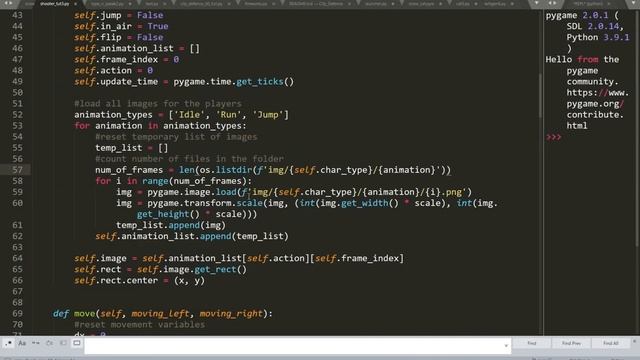This screenshot has height=360, width=640.
Task: Click comment '#reset temporary list of images'
Action: pos(176,137)
